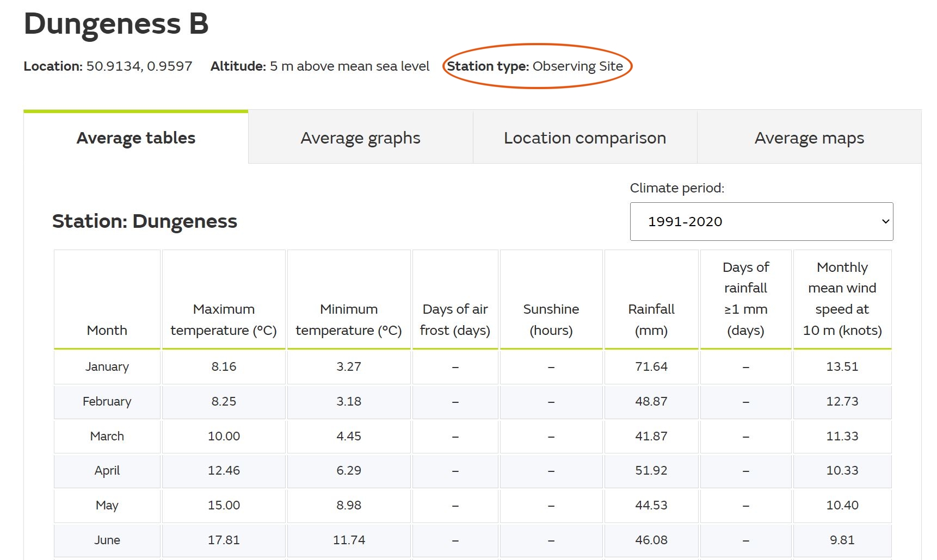Click the Station type Observing Site label
Screen dimensions: 937x560
(535, 66)
